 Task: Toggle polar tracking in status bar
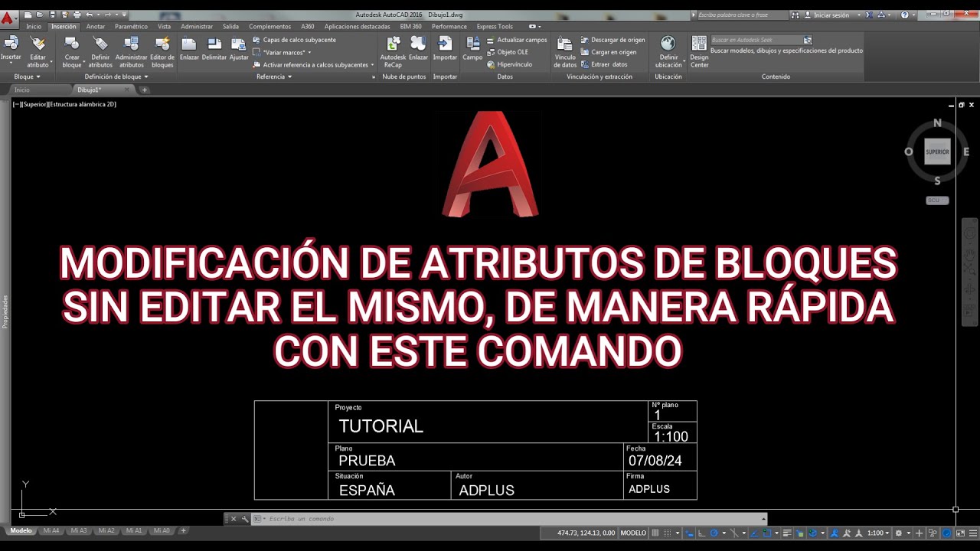point(714,533)
